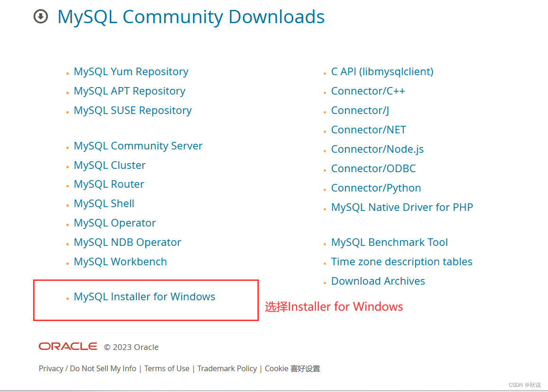Open the MySQL Router link

point(109,184)
